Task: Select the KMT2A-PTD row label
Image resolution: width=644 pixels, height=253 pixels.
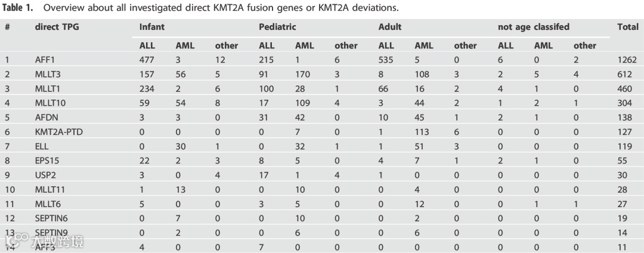Action: [x=58, y=132]
